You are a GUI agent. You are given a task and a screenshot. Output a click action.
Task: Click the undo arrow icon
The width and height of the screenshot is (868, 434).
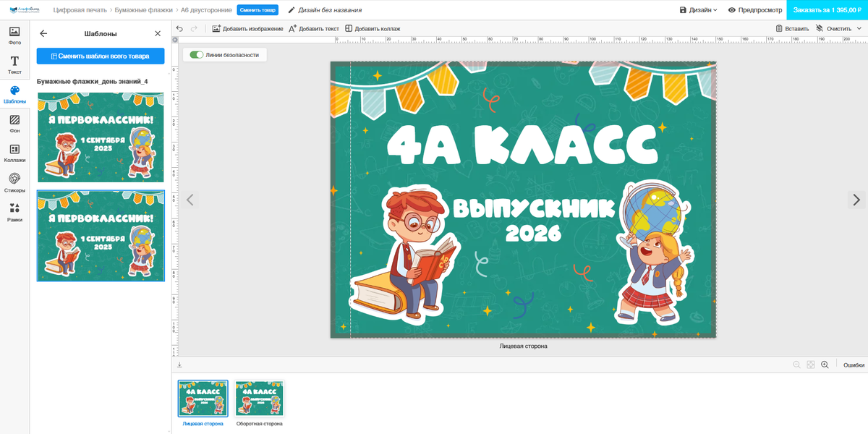[179, 28]
